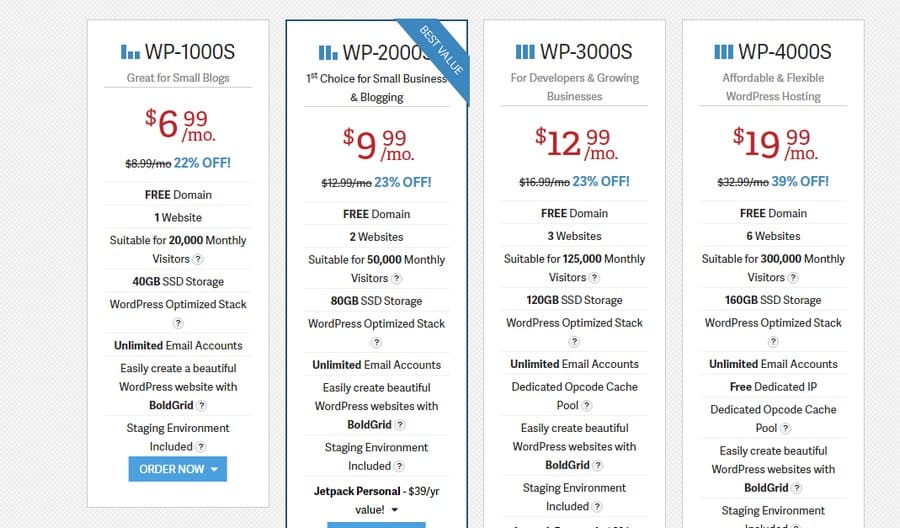
Task: Click the WP-1000S plan title
Action: 190,52
